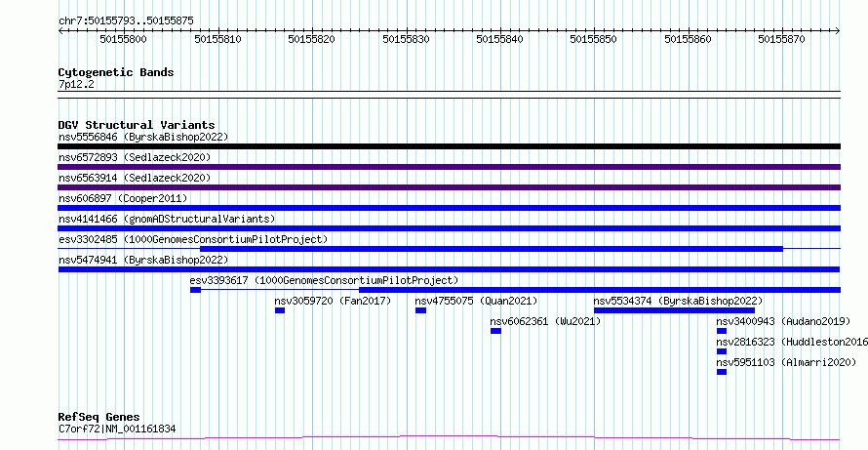The height and width of the screenshot is (450, 868).
Task: Select the small nsv3059720 variant block
Action: click(280, 310)
